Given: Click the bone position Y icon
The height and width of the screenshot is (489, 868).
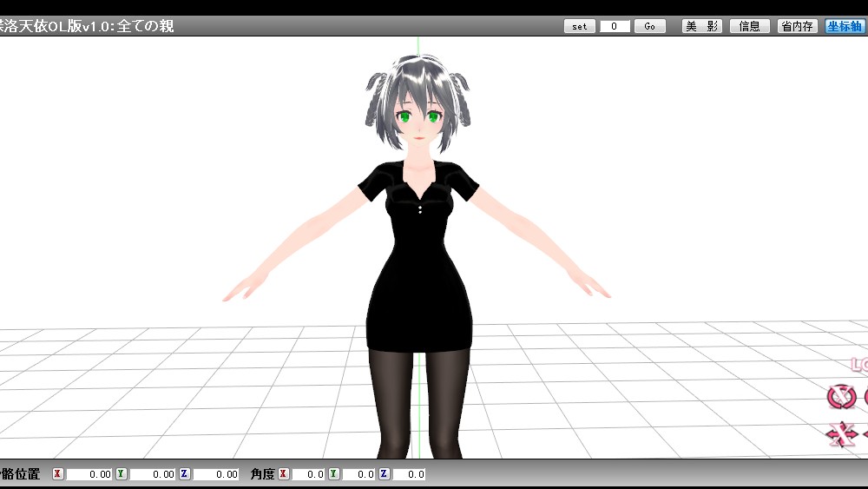Looking at the screenshot, I should [122, 474].
